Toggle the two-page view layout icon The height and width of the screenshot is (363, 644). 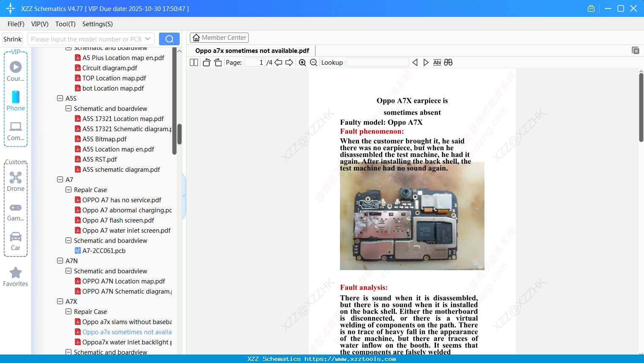pos(194,63)
